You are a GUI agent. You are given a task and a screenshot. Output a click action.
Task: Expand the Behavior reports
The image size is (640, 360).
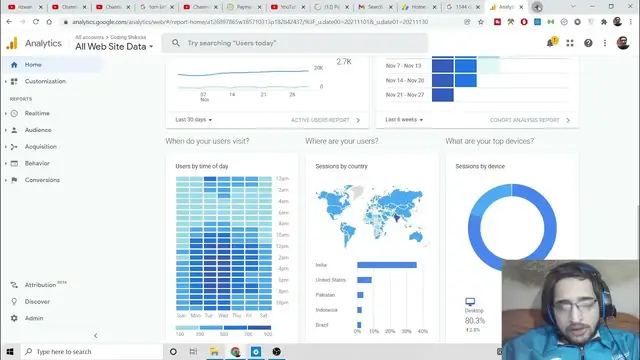37,163
